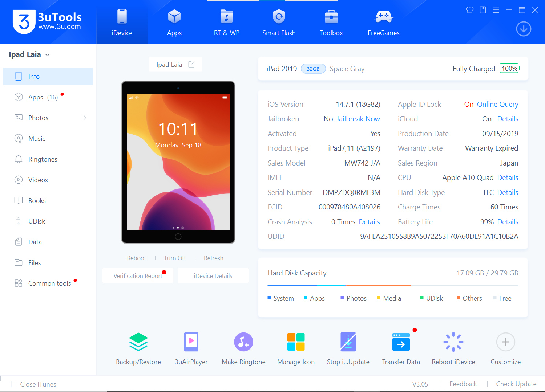The width and height of the screenshot is (545, 392).
Task: Click the Apps cyan legend swatch
Action: 306,298
